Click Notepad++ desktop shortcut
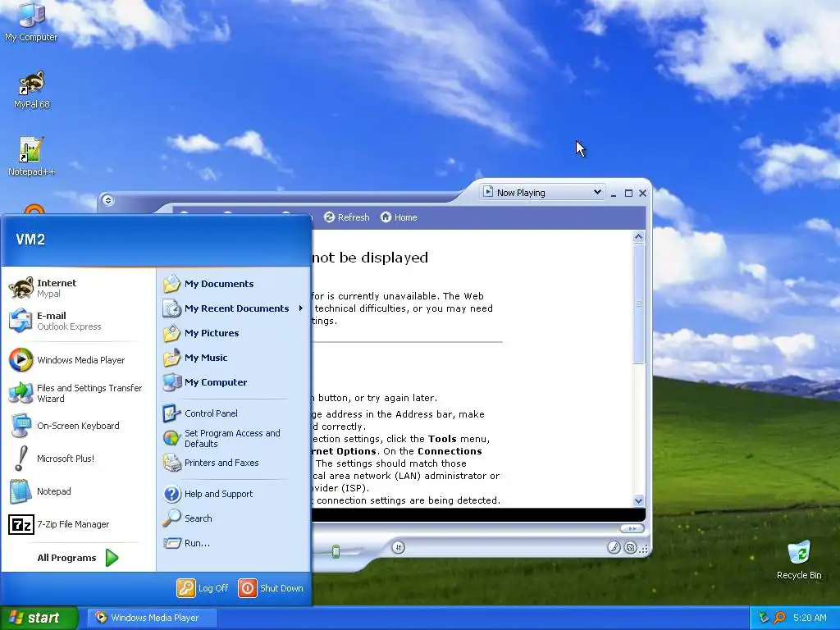The image size is (840, 630). [x=31, y=157]
